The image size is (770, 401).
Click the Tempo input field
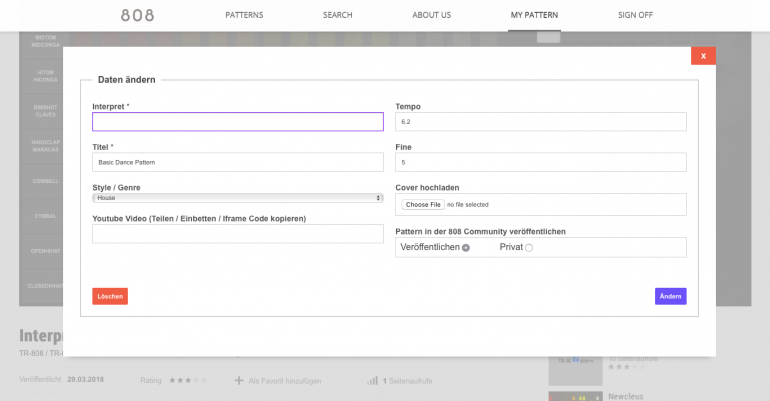coord(541,122)
